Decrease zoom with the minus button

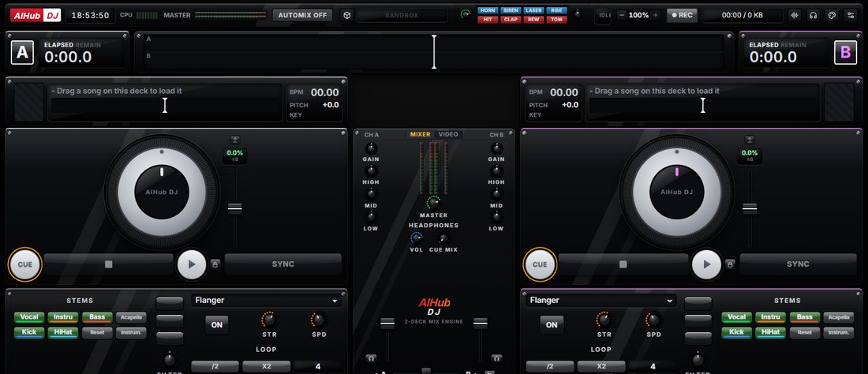pyautogui.click(x=621, y=15)
